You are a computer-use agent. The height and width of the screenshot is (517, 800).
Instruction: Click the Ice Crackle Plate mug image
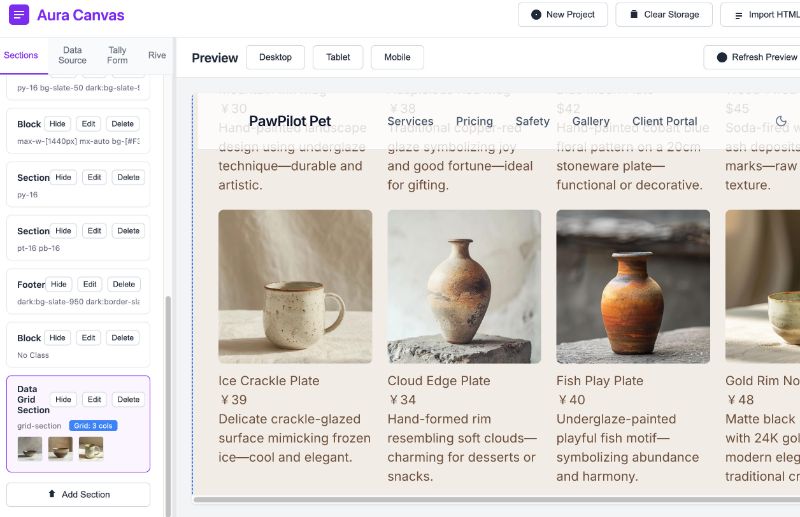tap(295, 287)
